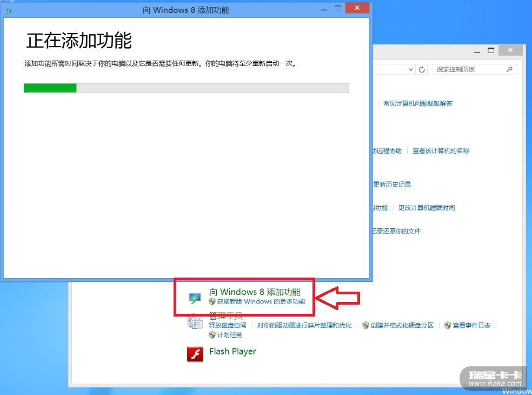Click the green installation progress bar

pyautogui.click(x=187, y=88)
